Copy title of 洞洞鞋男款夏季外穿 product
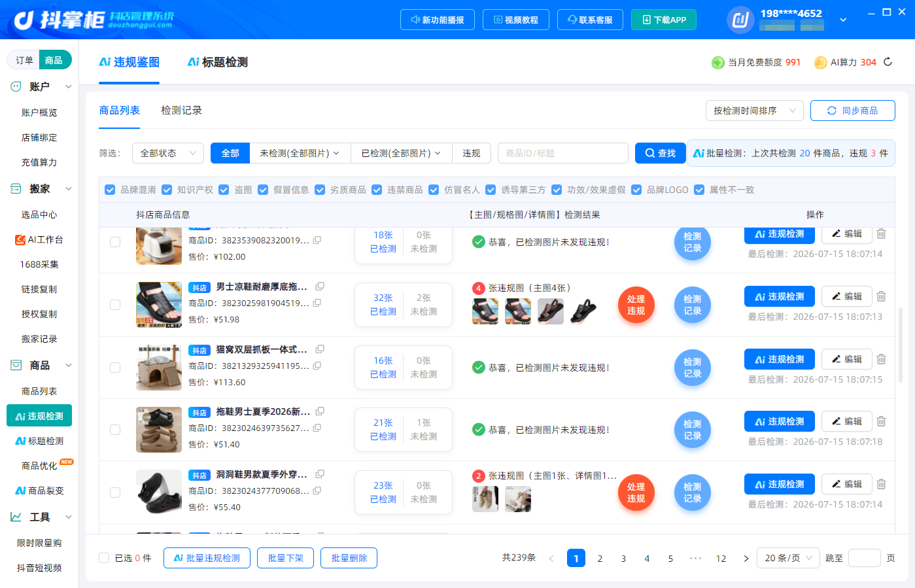The image size is (915, 588). [320, 474]
